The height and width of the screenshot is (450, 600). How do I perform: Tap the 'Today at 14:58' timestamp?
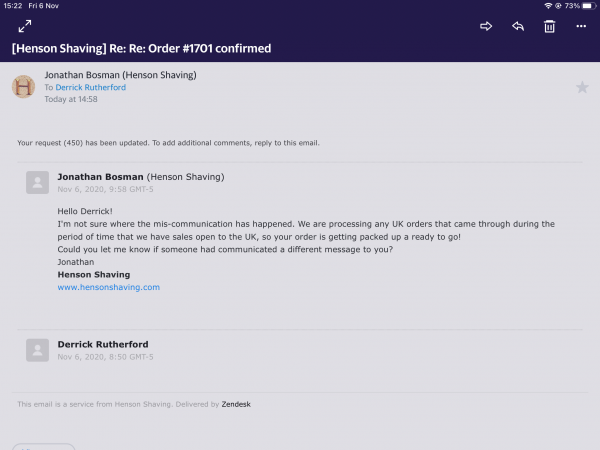click(71, 99)
